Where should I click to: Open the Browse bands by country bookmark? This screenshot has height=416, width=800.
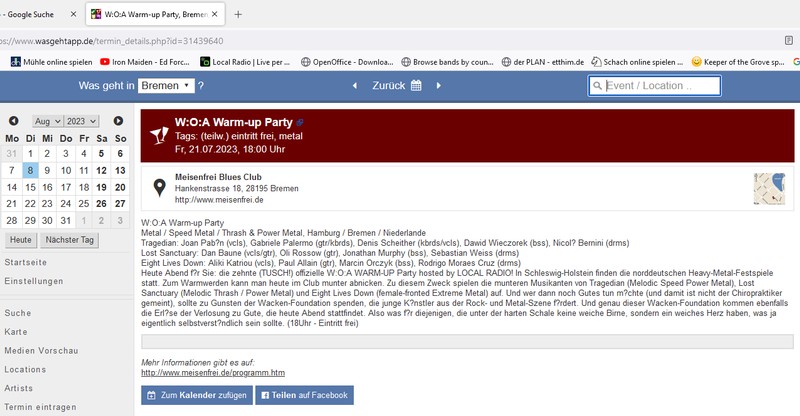447,62
